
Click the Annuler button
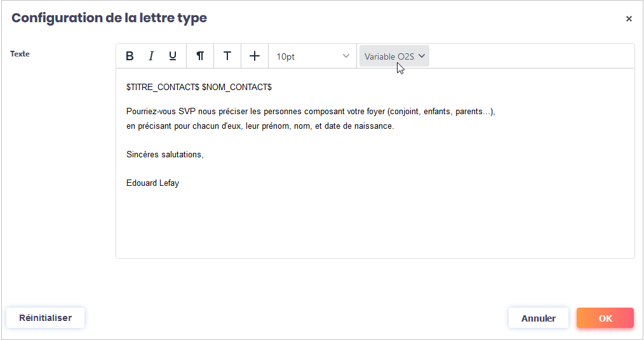click(x=538, y=318)
